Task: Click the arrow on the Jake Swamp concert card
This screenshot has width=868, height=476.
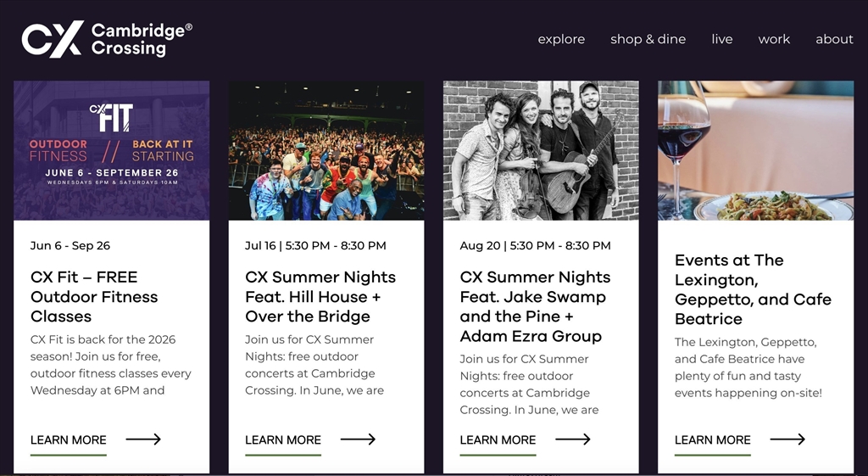Action: (573, 440)
